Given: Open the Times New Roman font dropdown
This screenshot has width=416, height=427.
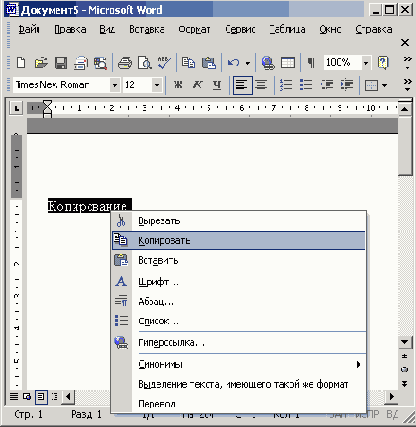Looking at the screenshot, I should tap(115, 85).
